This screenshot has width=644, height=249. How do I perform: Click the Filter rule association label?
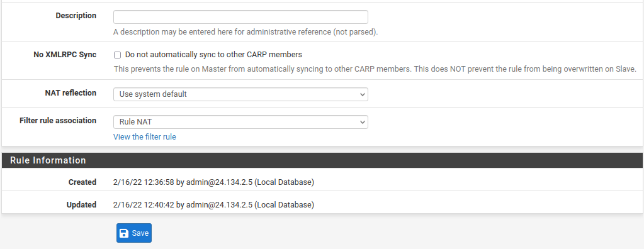(x=58, y=120)
